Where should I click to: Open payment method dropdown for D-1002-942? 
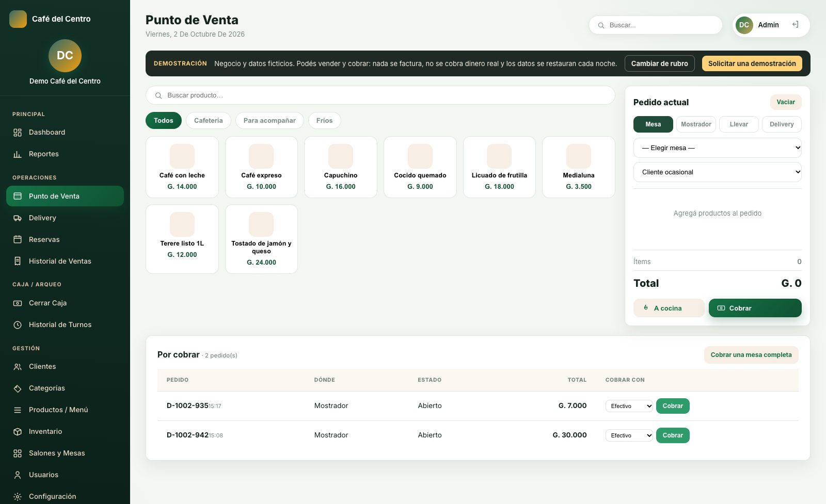pyautogui.click(x=629, y=435)
